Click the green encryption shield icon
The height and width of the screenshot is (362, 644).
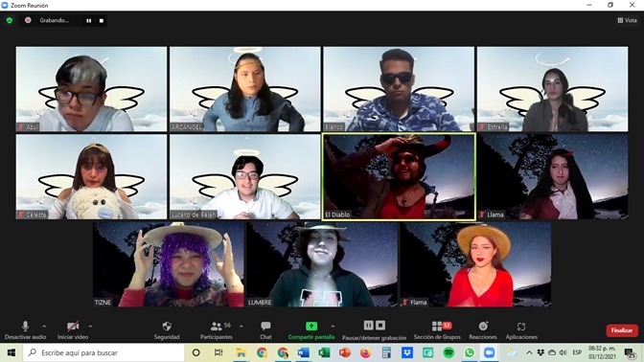click(x=10, y=20)
